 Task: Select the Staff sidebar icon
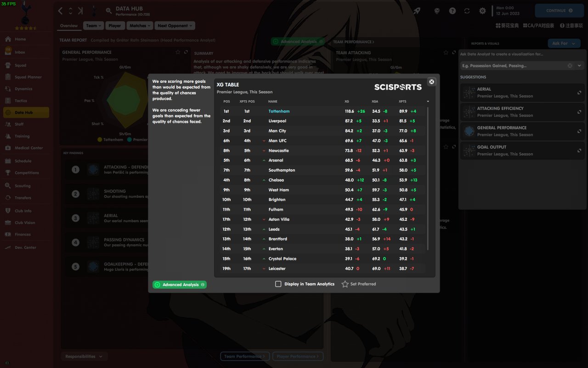click(x=8, y=124)
